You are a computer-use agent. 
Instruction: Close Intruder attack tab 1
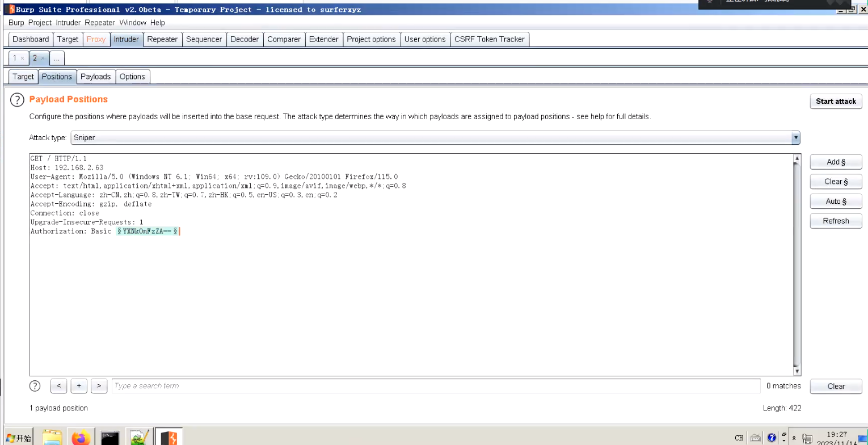(x=22, y=58)
